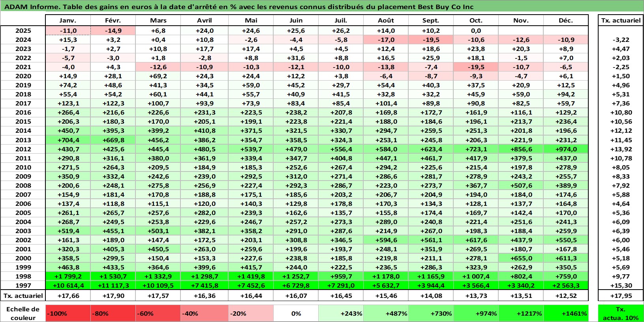Click the 'Juin' column header
644x322 pixels.
296,21
